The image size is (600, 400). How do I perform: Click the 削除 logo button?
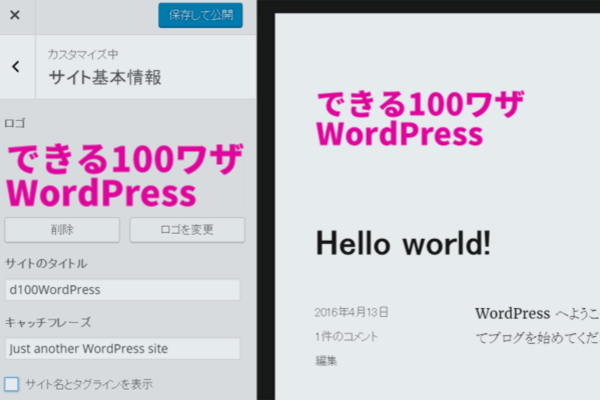62,230
